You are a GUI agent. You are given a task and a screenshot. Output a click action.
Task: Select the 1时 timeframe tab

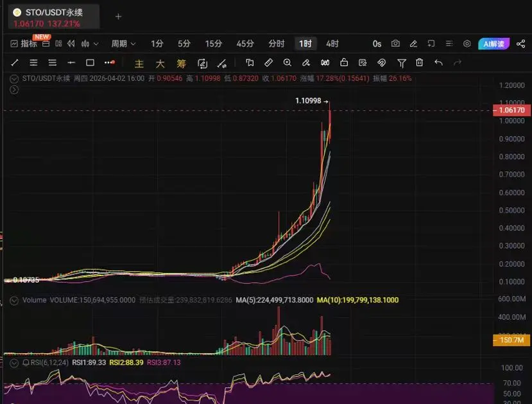305,44
